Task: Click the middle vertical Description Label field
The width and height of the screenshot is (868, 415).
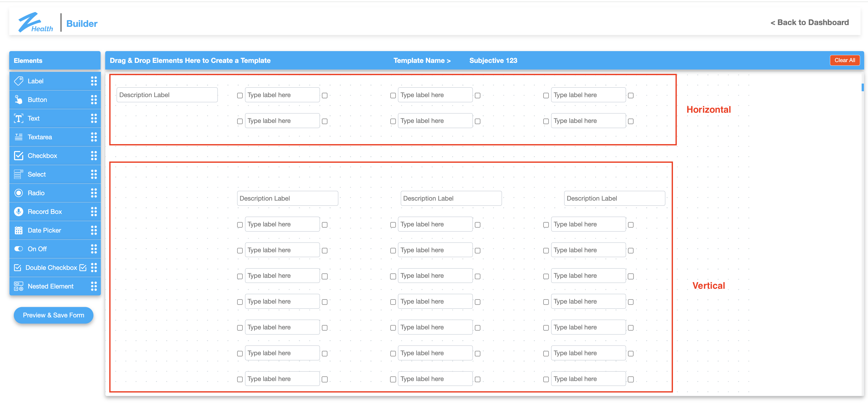Action: point(451,198)
